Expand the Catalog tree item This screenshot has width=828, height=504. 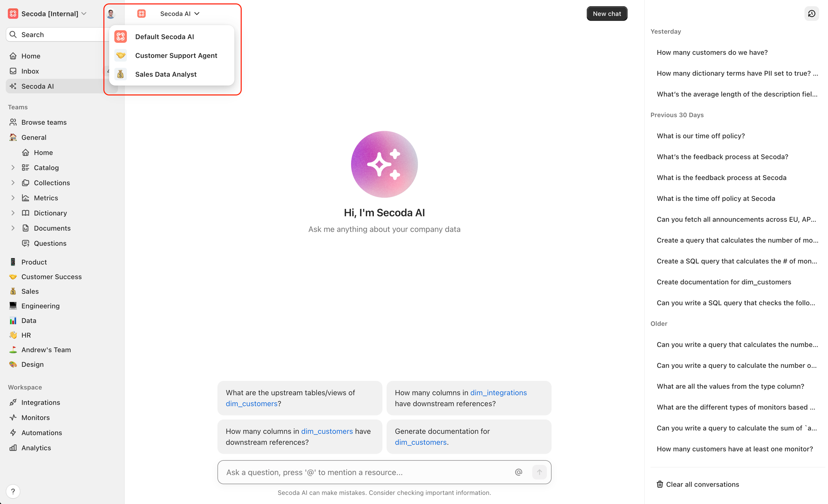coord(13,167)
